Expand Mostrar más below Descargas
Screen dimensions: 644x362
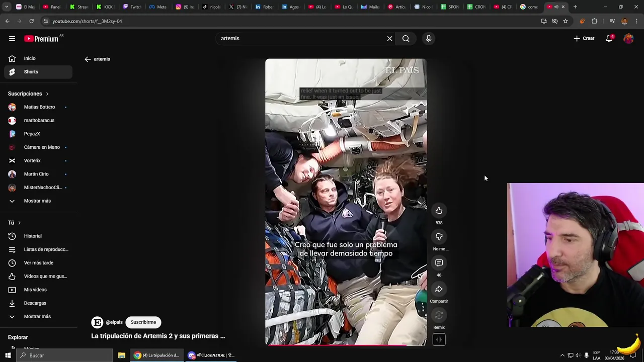[x=38, y=316]
